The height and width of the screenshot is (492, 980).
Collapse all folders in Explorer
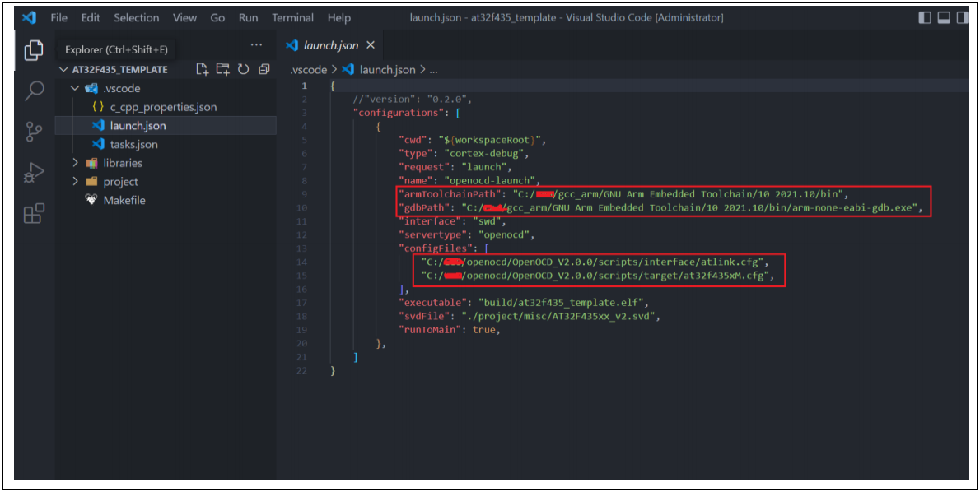[264, 69]
